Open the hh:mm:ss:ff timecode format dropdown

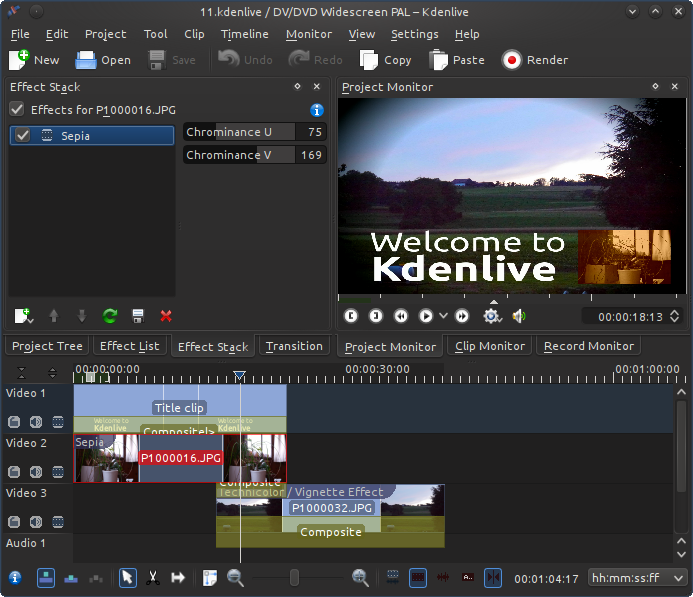pyautogui.click(x=638, y=578)
